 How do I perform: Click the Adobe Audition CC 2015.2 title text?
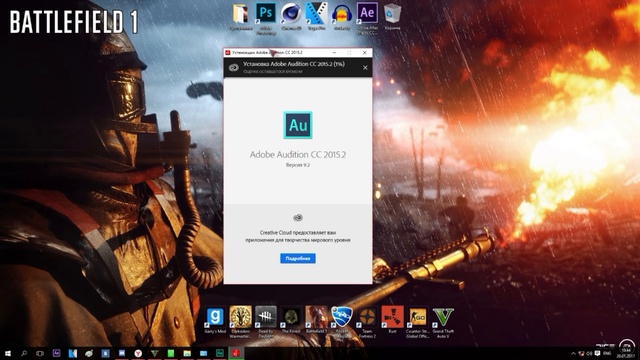(x=298, y=154)
